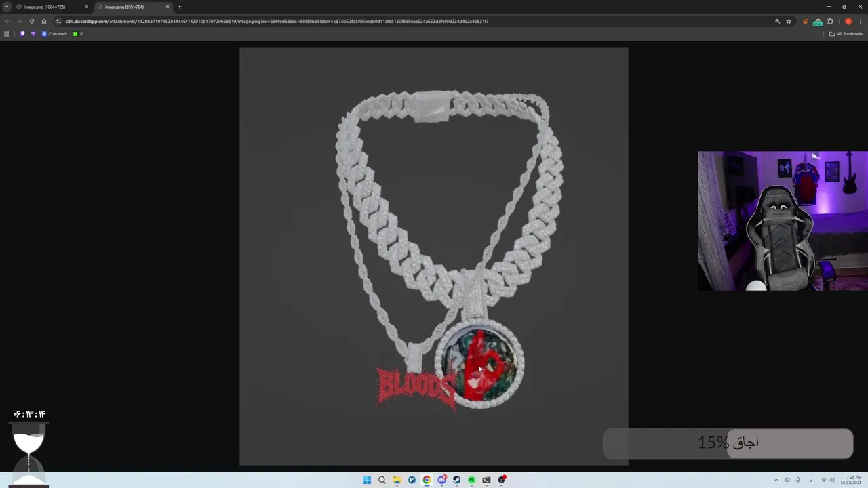Show hidden system tray icons
The width and height of the screenshot is (868, 488).
[776, 480]
